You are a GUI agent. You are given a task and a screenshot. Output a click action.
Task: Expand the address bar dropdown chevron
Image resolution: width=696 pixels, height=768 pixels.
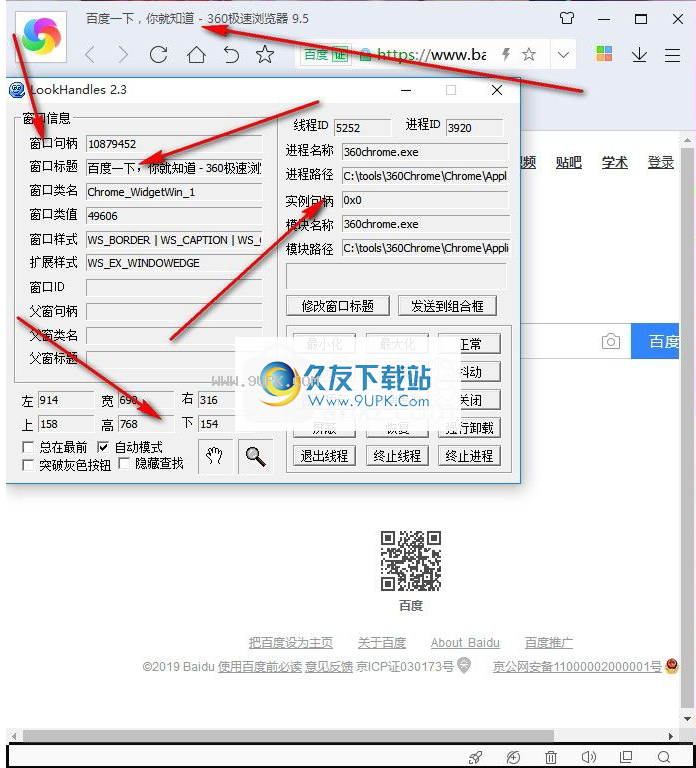coord(563,54)
